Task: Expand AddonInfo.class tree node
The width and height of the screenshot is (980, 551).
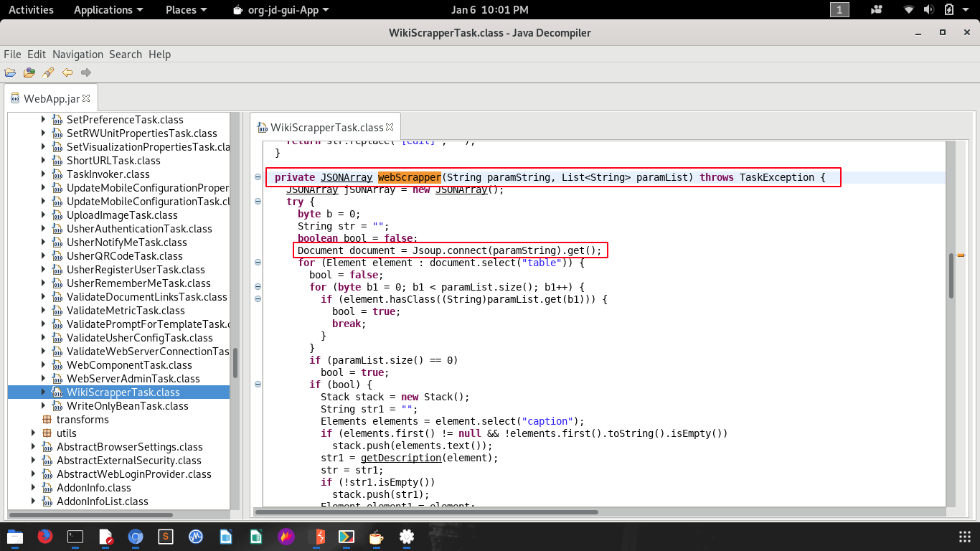Action: point(33,488)
